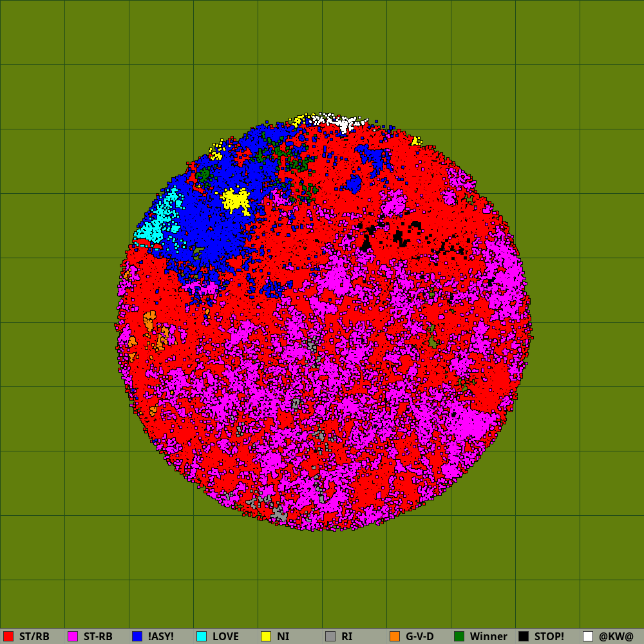Select the blue !ASY! legend swatch
644x644 pixels.
pyautogui.click(x=137, y=636)
